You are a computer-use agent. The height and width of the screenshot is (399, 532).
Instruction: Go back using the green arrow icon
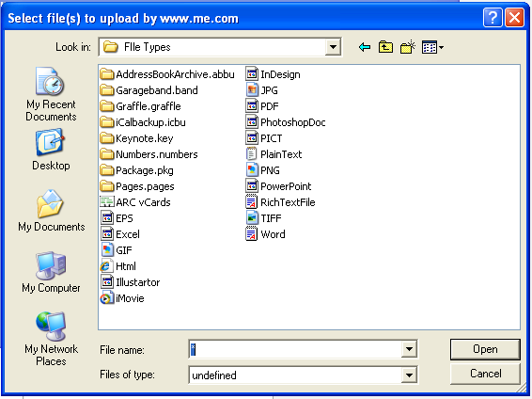365,47
